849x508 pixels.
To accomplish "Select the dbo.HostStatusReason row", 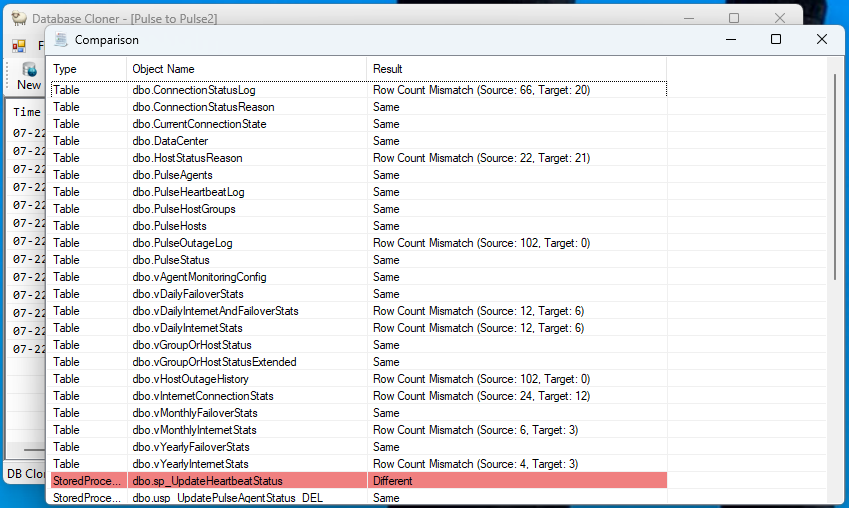I will [x=358, y=158].
